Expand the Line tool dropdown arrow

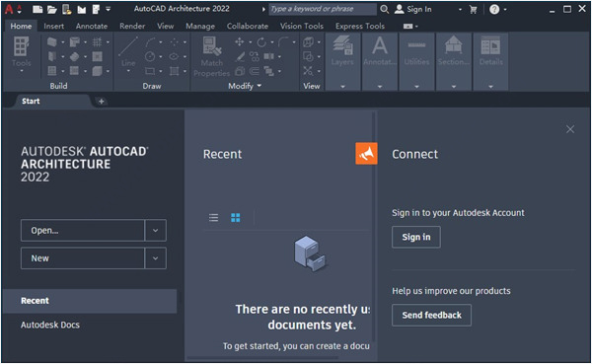tap(128, 71)
